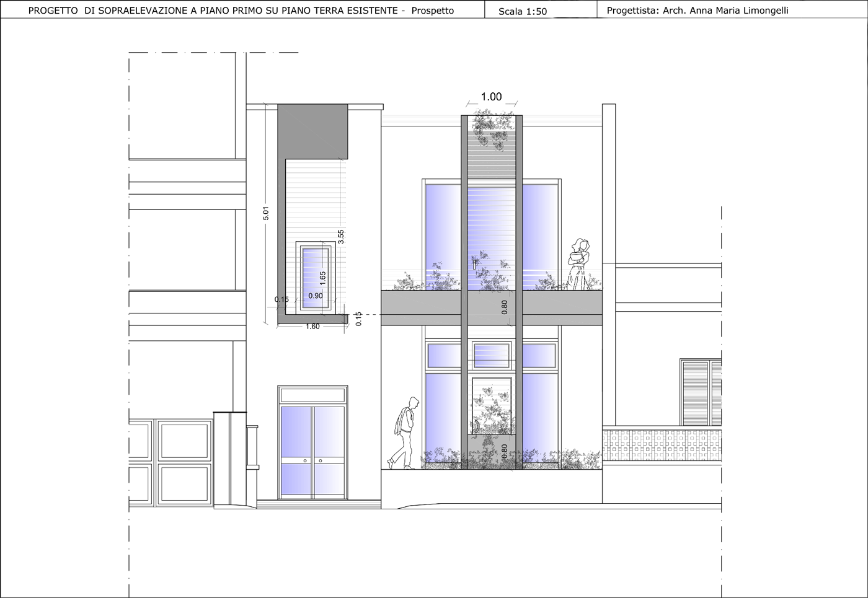The image size is (868, 598).
Task: Click the 5.01 vertical dimension label
Action: coord(266,213)
